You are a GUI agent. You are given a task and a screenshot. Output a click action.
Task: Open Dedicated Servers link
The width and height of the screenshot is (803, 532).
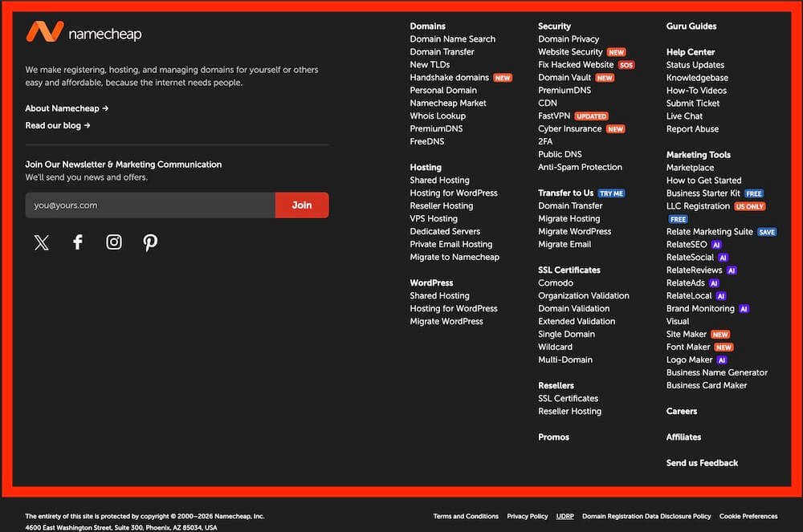(445, 231)
